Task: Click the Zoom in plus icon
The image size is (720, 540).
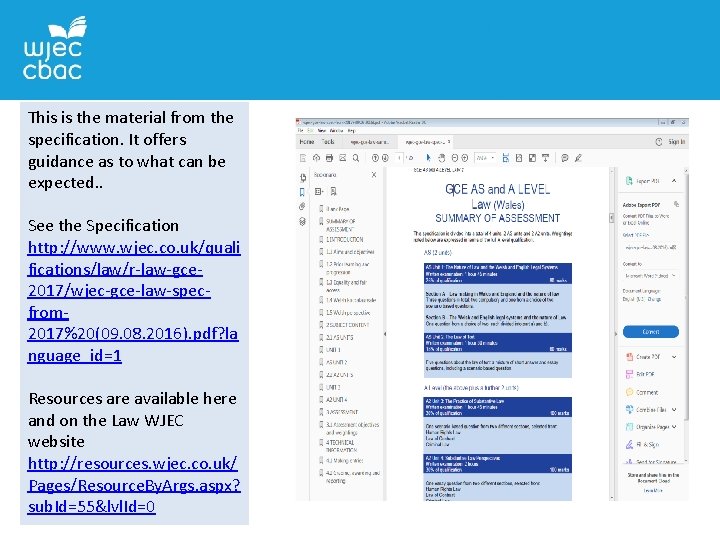Action: tap(465, 158)
